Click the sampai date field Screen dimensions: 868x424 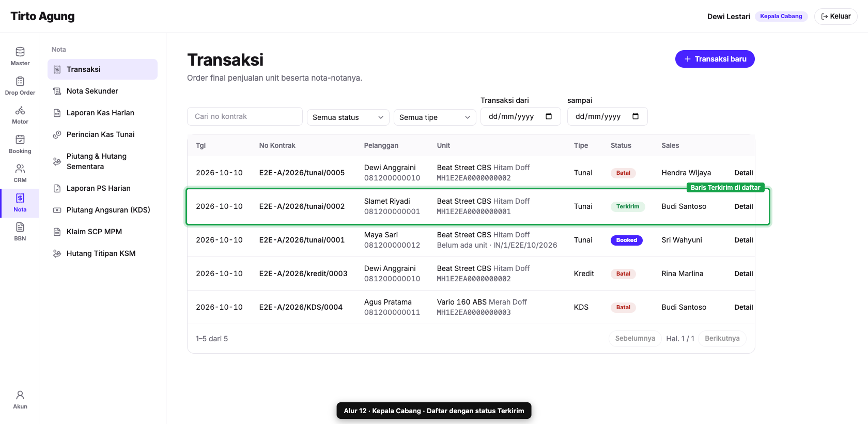(608, 116)
